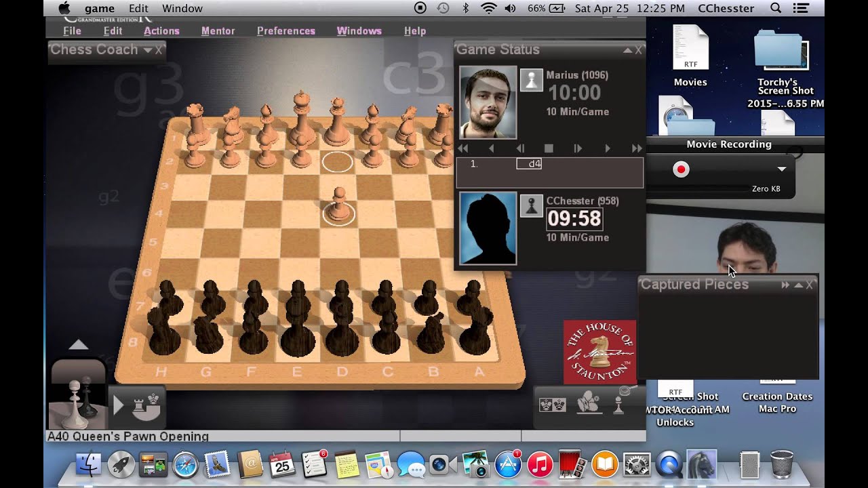Viewport: 868px width, 488px height.
Task: Open Reminders in the Dock
Action: 315,464
